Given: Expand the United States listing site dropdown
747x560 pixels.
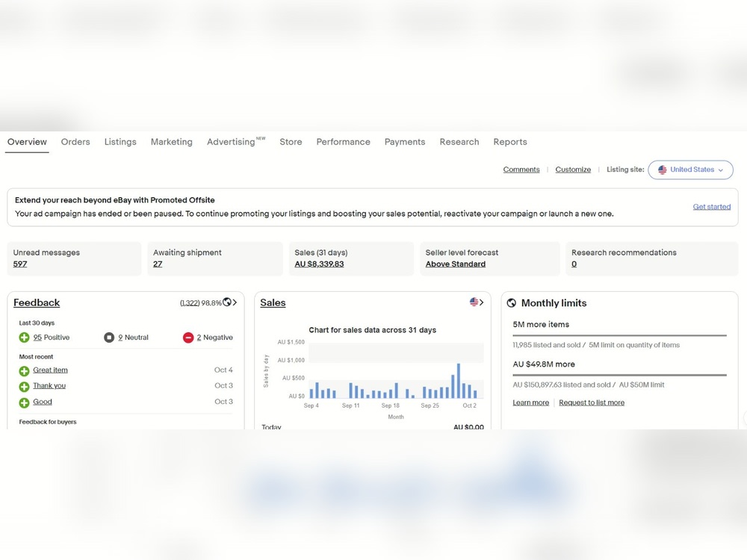Looking at the screenshot, I should tap(690, 169).
